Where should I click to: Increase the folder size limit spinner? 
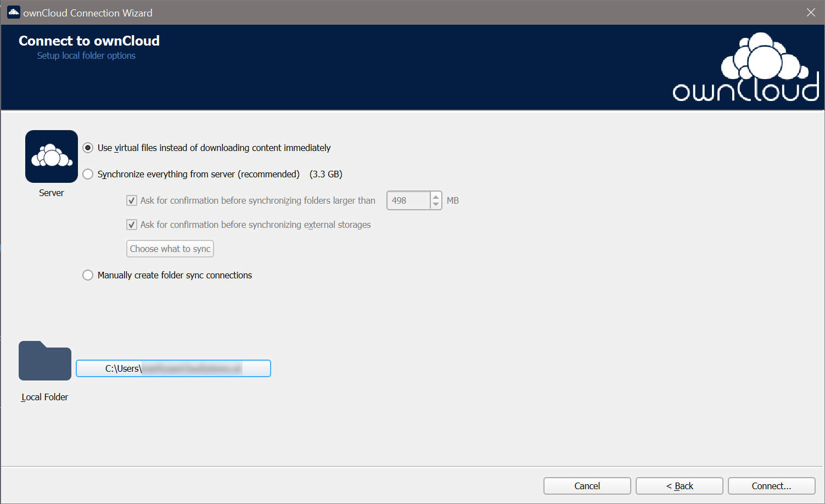click(436, 197)
